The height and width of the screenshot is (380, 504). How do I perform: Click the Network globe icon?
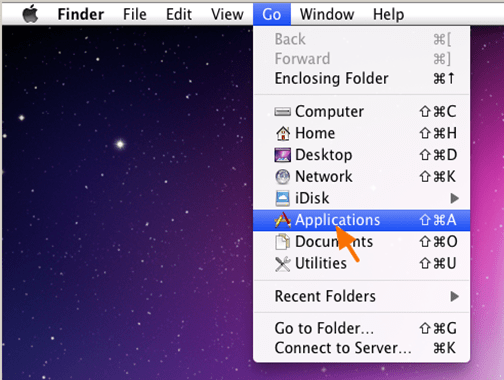click(x=283, y=177)
